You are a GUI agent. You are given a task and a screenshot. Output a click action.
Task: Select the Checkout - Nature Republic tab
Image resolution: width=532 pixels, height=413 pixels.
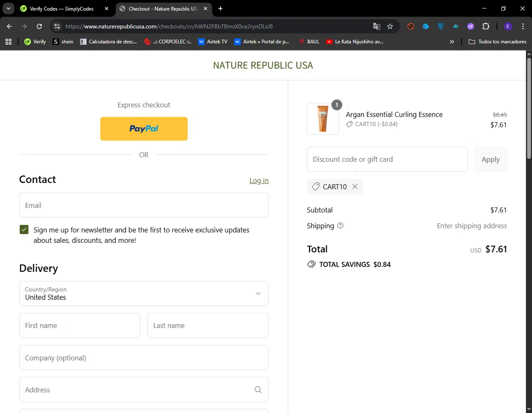pyautogui.click(x=163, y=9)
